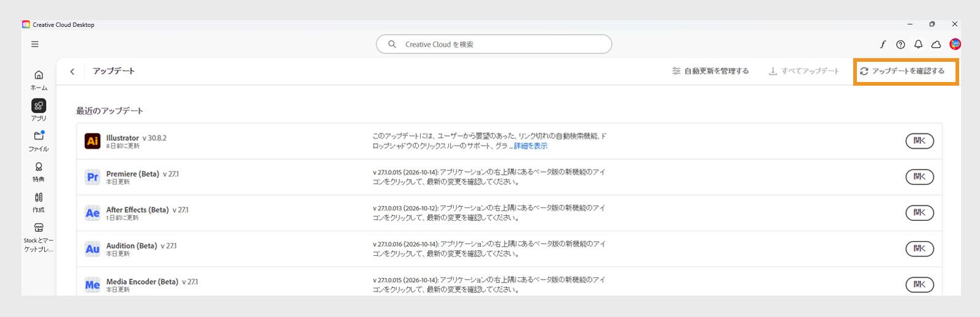Click 開く button for Premiere (Beta)
Screen dimensions: 980x317
click(x=919, y=177)
